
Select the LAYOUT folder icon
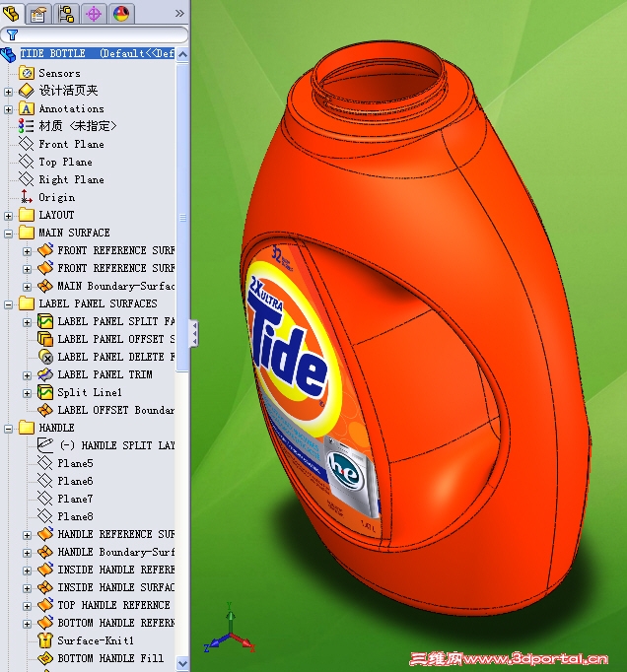click(27, 215)
